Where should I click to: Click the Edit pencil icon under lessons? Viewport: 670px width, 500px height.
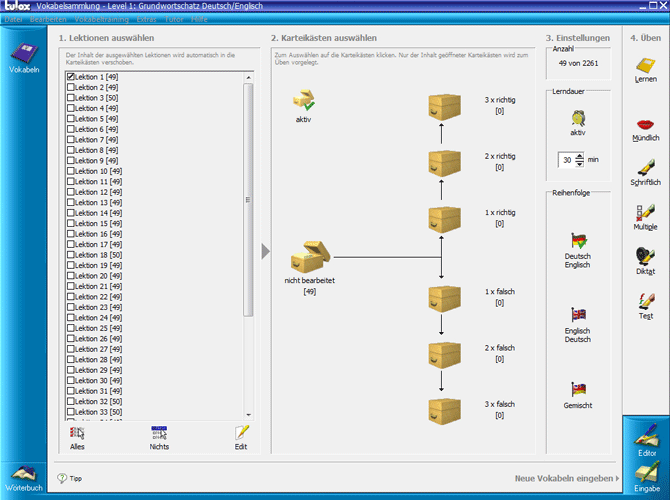[x=241, y=432]
